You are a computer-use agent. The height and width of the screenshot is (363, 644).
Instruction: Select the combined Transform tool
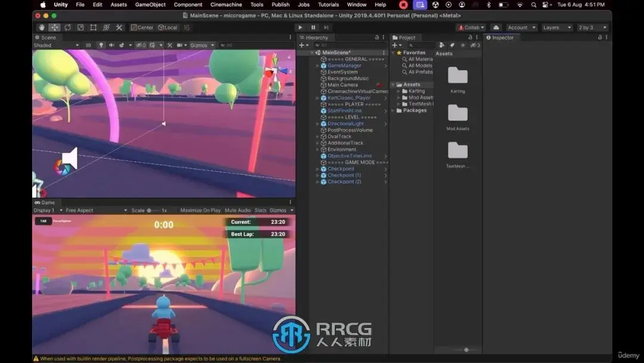click(x=106, y=27)
